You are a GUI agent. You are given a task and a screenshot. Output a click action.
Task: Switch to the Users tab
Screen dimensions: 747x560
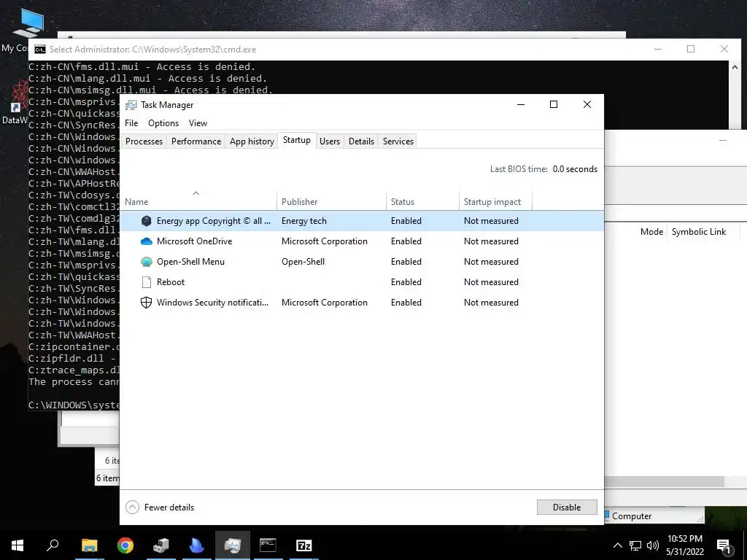tap(330, 141)
